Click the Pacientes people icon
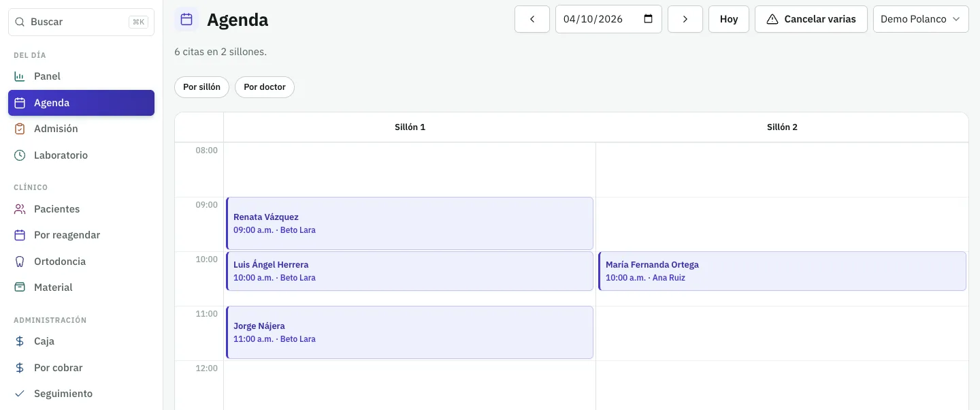980x410 pixels. [20, 209]
